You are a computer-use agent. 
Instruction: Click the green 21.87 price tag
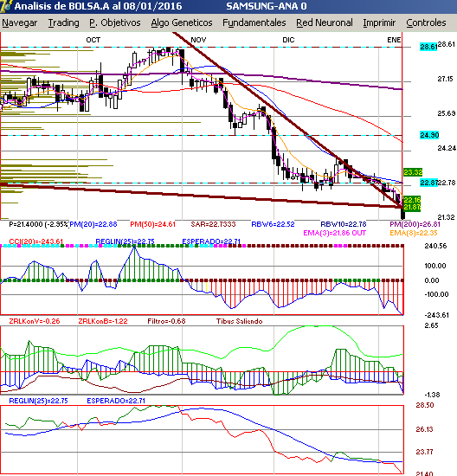[412, 207]
